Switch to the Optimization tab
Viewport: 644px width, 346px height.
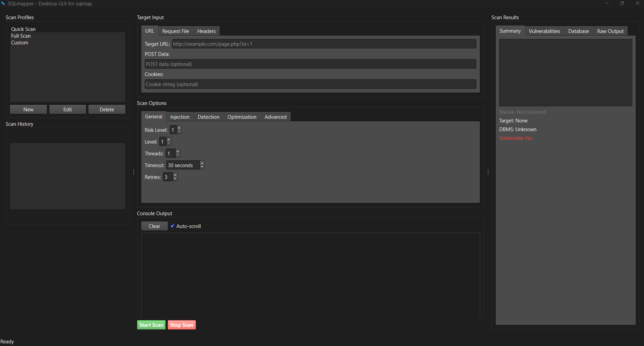[242, 117]
